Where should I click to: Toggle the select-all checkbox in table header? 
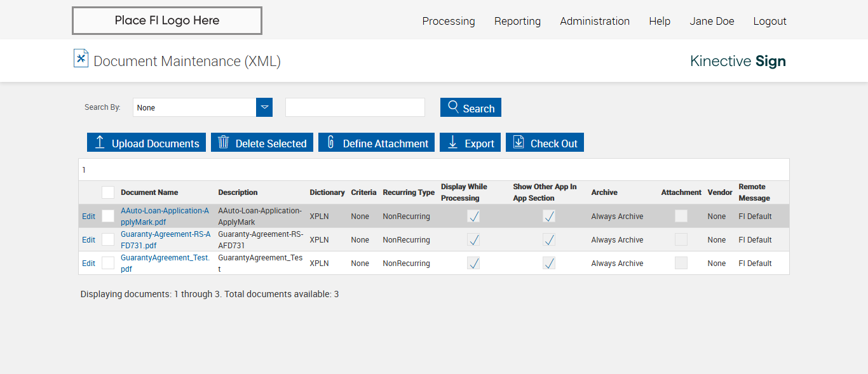[108, 192]
